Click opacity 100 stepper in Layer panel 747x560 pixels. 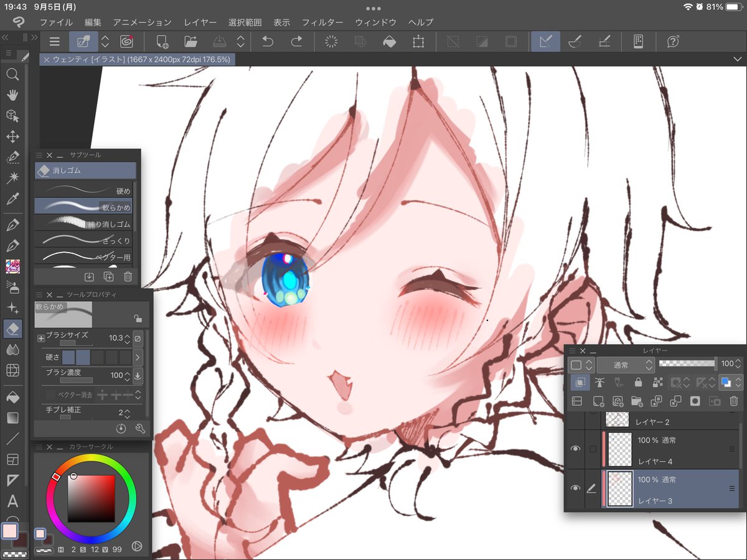click(x=738, y=364)
